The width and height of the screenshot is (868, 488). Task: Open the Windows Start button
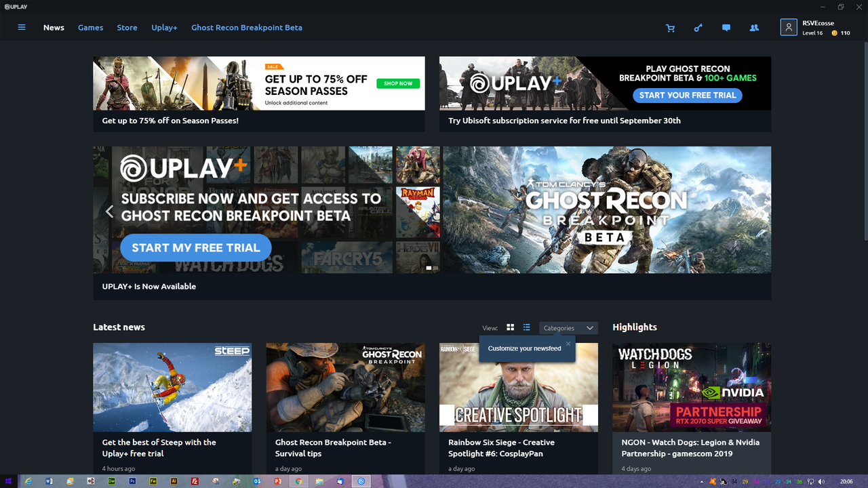(8, 481)
